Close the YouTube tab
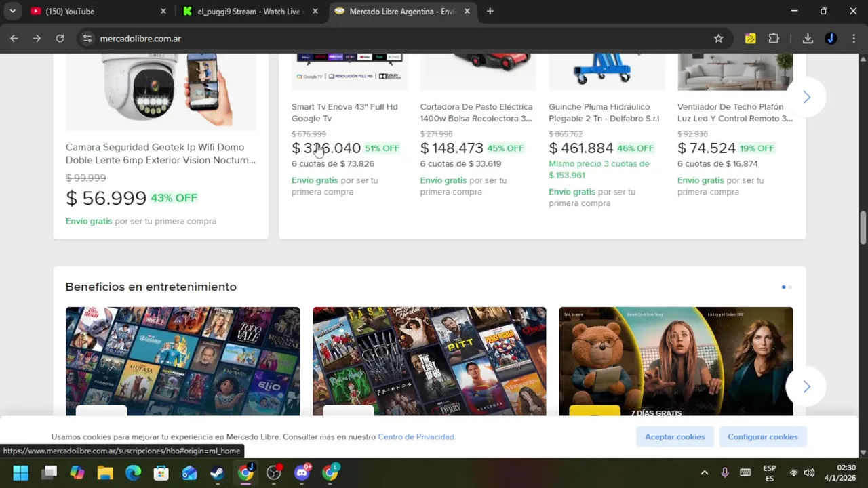This screenshot has width=868, height=488. [x=163, y=11]
